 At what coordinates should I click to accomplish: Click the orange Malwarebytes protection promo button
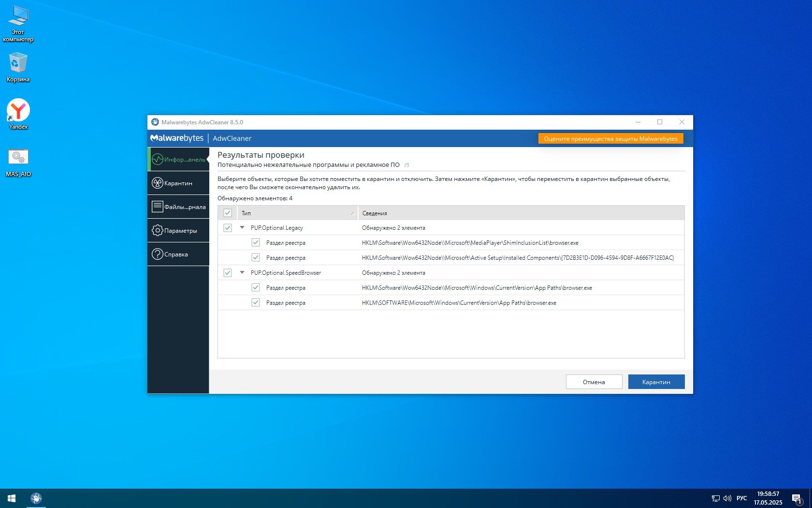coord(610,139)
